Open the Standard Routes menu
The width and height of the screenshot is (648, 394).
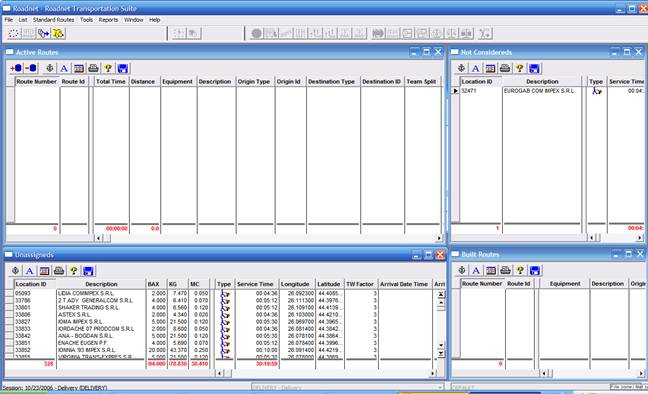click(53, 20)
